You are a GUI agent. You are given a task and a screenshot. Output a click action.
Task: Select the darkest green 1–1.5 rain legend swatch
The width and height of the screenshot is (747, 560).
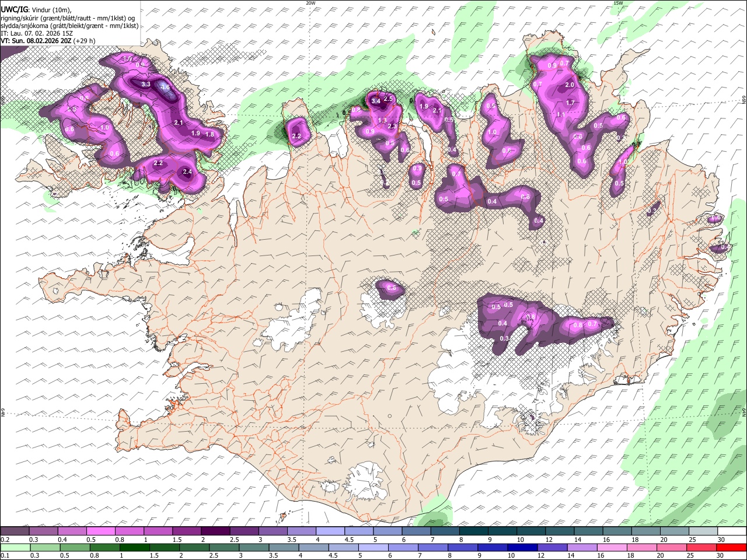click(x=134, y=547)
